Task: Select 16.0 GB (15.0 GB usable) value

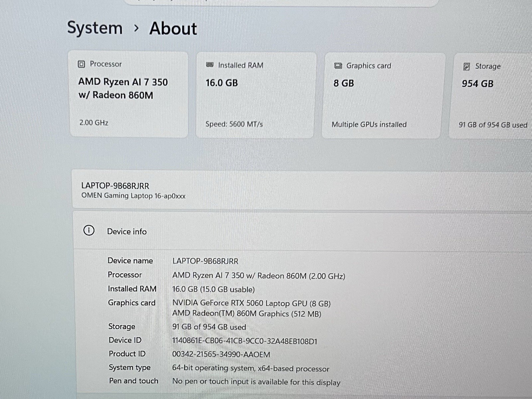Action: [213, 289]
